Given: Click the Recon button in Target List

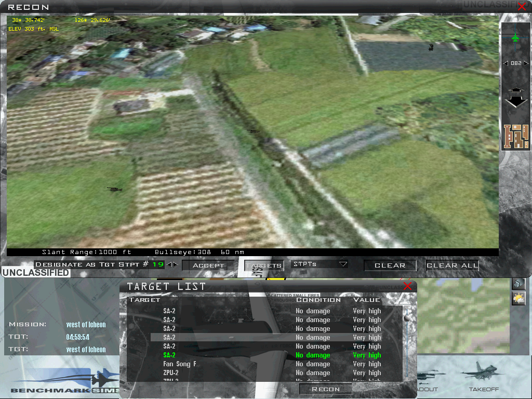Looking at the screenshot, I should 326,389.
